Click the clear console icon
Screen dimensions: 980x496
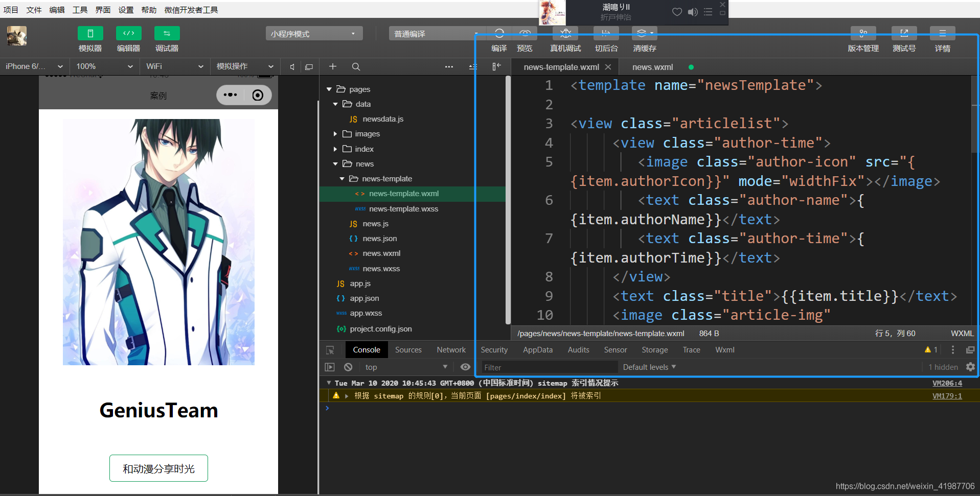tap(348, 367)
